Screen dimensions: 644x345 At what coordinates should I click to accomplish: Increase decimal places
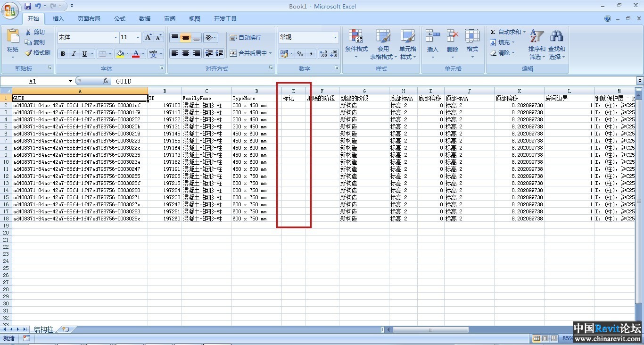[323, 54]
